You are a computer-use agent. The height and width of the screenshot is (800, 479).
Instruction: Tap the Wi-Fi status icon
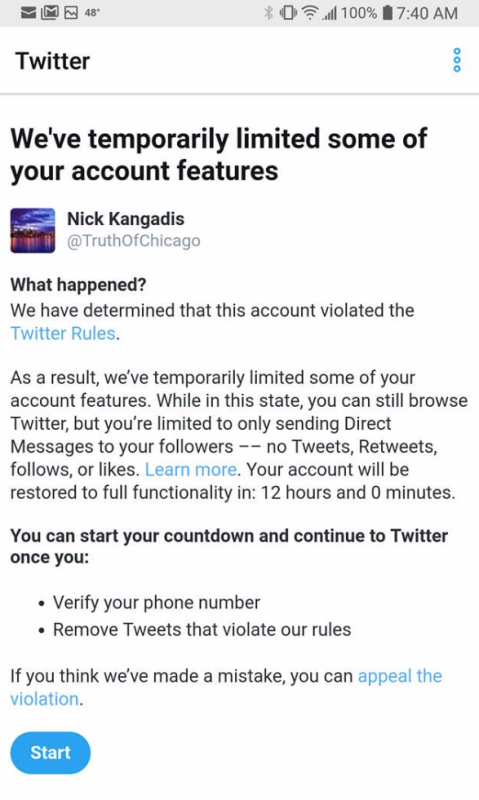click(x=310, y=13)
